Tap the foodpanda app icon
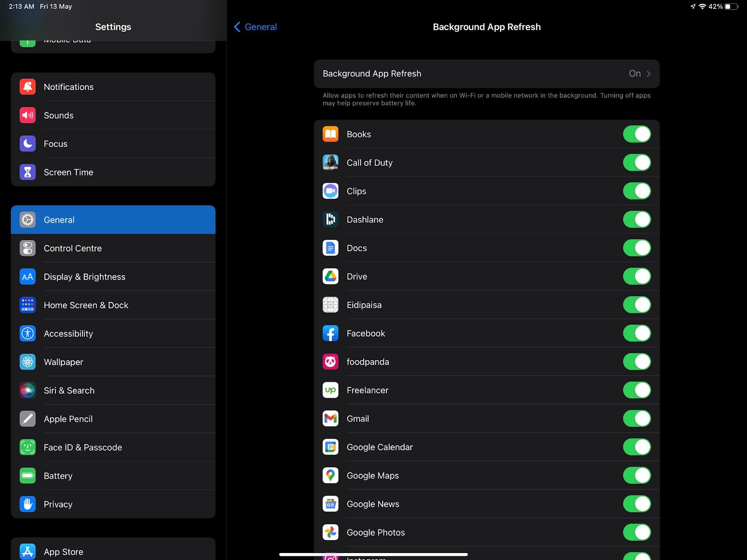747x560 pixels. (x=331, y=362)
